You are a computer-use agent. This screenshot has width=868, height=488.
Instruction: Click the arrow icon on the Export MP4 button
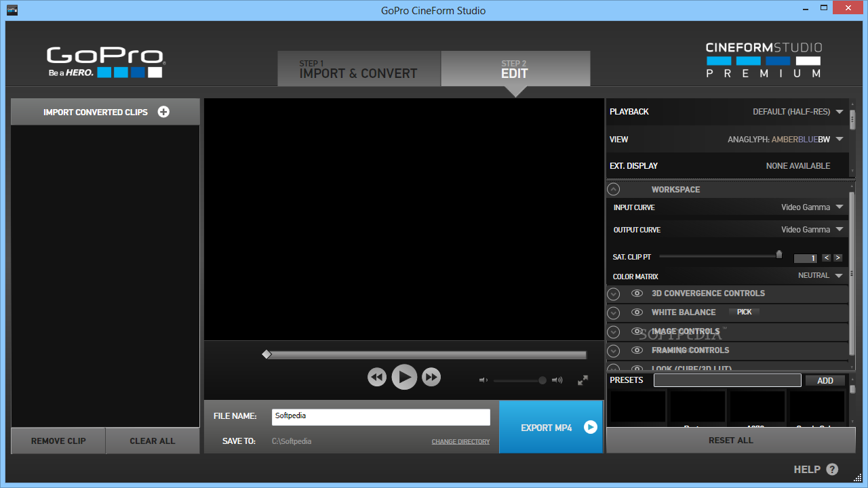[591, 427]
